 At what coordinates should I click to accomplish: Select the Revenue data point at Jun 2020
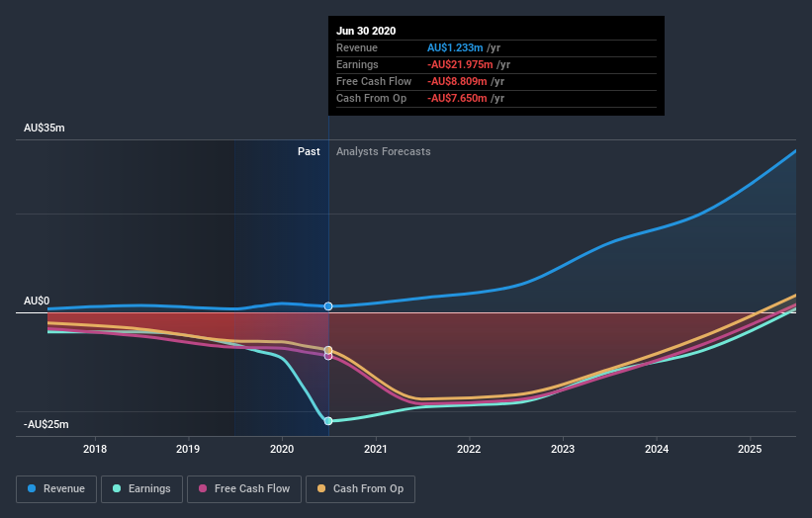328,306
